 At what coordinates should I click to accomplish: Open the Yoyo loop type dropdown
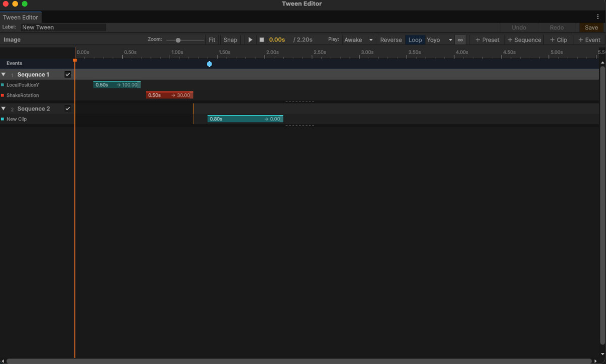coord(439,40)
